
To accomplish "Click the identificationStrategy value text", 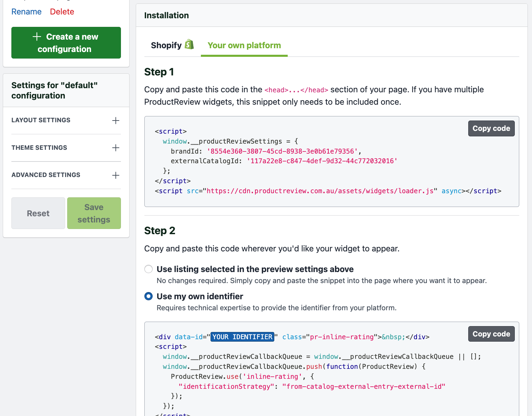I will click(364, 386).
